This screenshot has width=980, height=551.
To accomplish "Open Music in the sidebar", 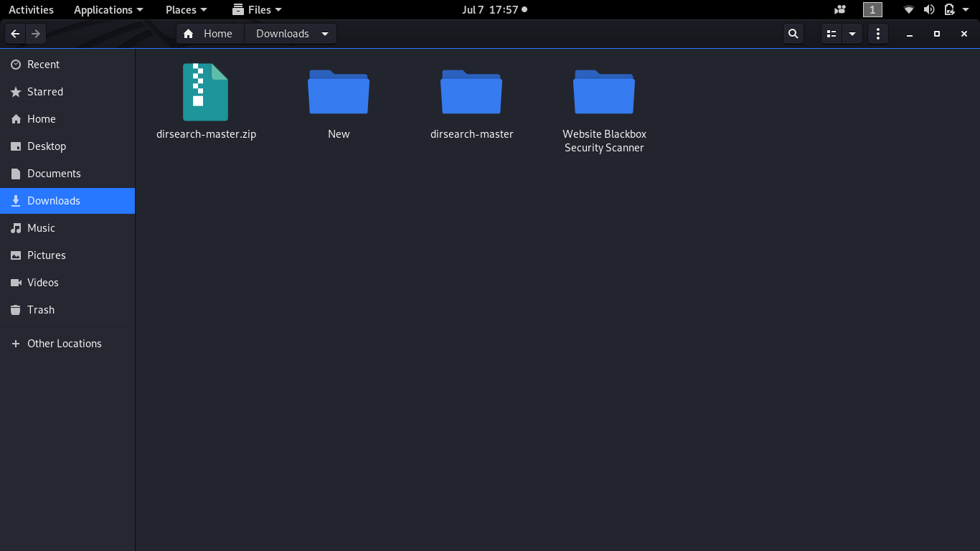I will click(67, 228).
